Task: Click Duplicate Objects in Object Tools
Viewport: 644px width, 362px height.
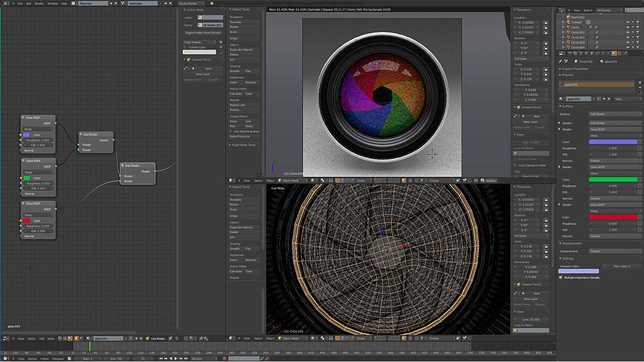Action: [242, 50]
